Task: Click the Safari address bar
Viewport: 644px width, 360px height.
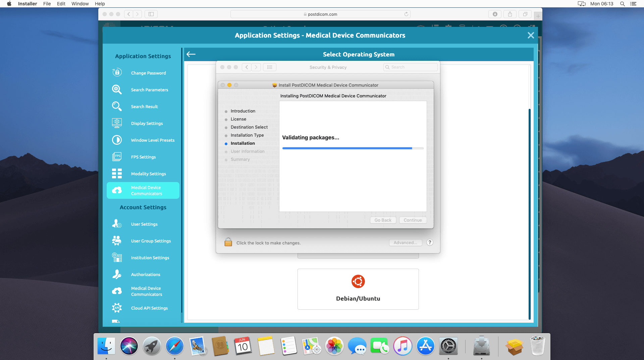Action: 320,14
